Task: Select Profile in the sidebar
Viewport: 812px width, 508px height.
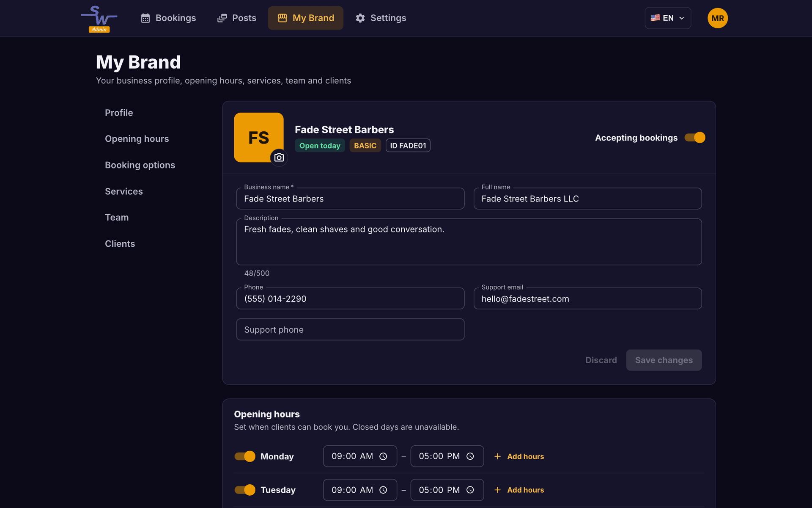Action: [x=119, y=113]
